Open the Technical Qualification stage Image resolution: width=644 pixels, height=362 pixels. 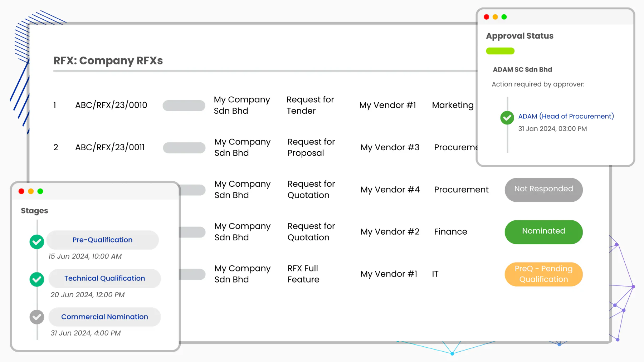tap(105, 278)
